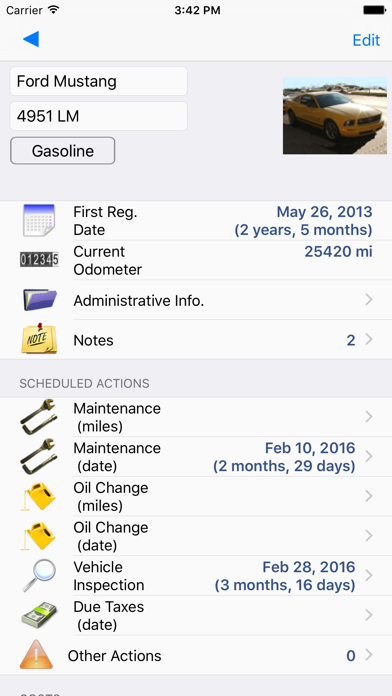Tap the cash stack Due Taxes icon
Screen dimensions: 392x696
(x=39, y=615)
